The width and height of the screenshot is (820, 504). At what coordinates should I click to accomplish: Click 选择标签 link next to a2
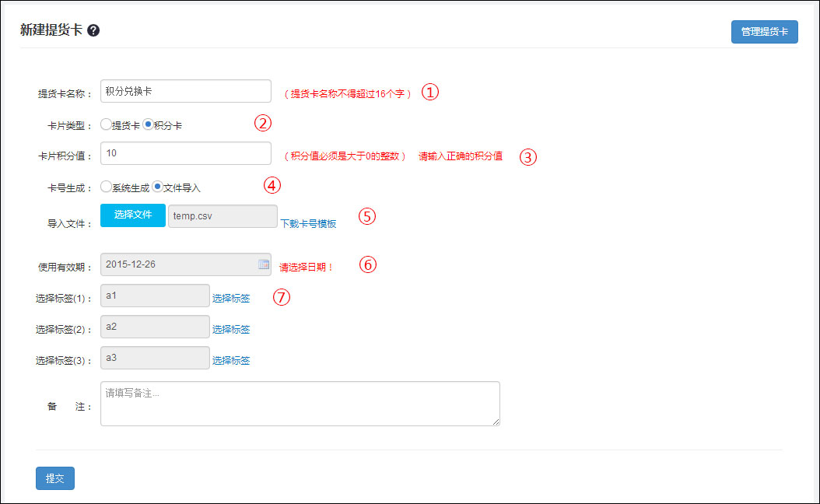(x=231, y=329)
